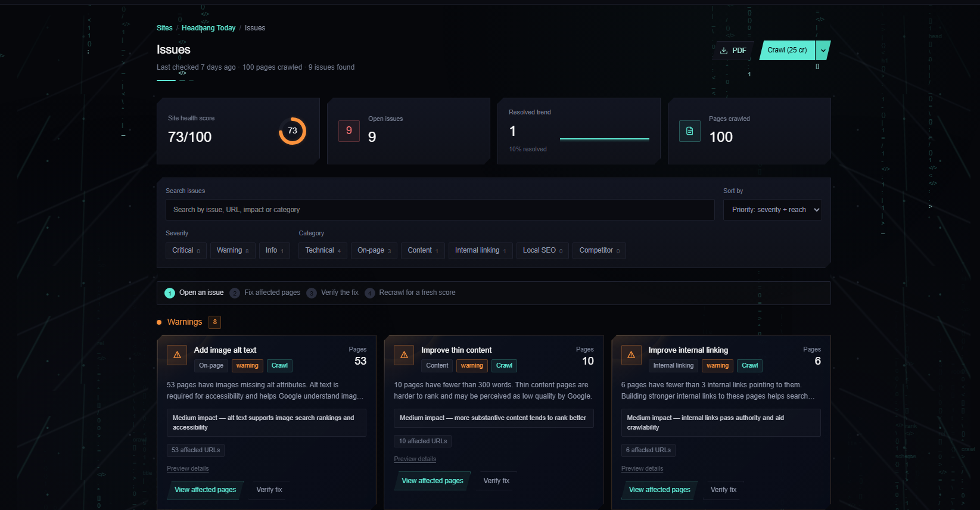The image size is (980, 510).
Task: Click the PDF download icon
Action: [x=724, y=51]
